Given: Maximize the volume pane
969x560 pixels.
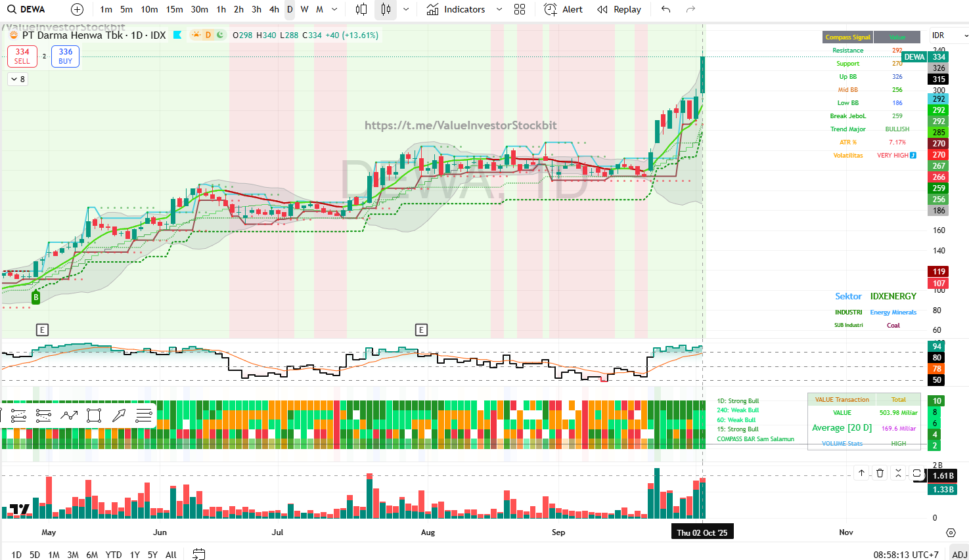Looking at the screenshot, I should pyautogui.click(x=916, y=473).
